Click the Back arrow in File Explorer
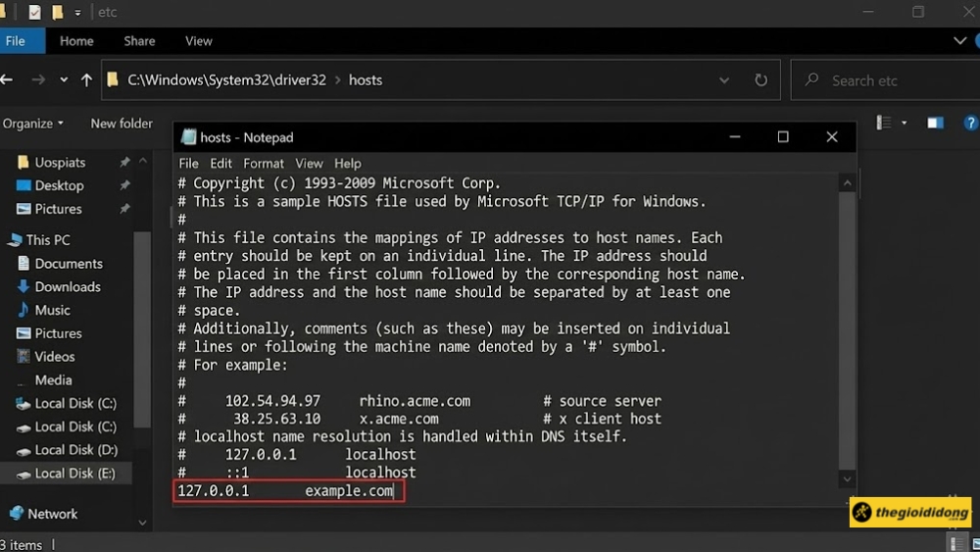 click(7, 79)
